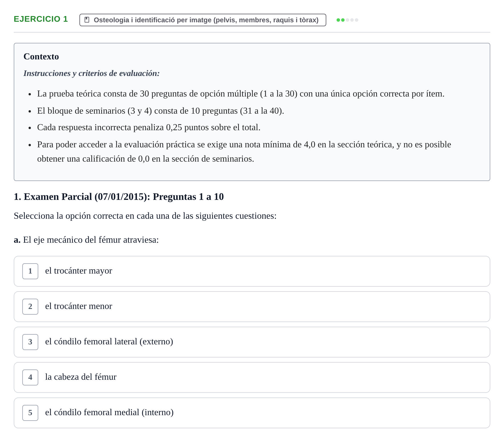Click the question 'El eje mecánico del fémur atraviesa'
The height and width of the screenshot is (442, 504).
click(x=86, y=240)
